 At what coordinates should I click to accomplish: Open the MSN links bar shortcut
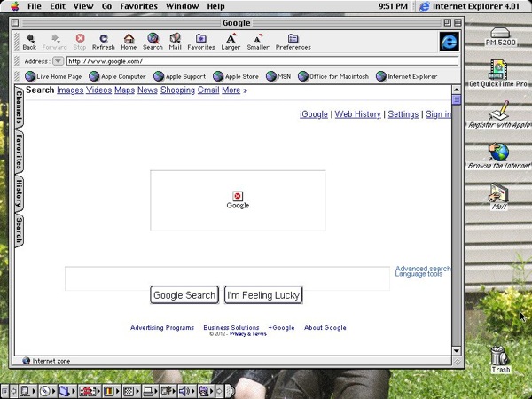click(x=278, y=76)
